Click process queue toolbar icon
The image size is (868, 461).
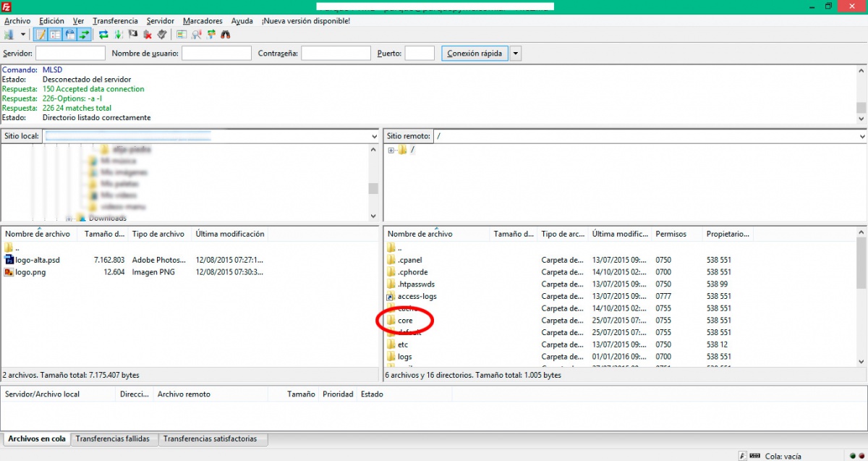pyautogui.click(x=118, y=34)
